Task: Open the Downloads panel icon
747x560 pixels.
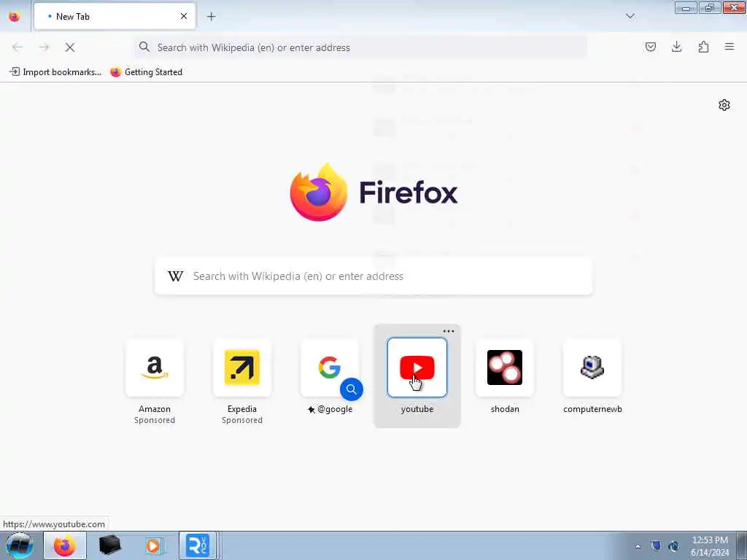Action: tap(676, 47)
